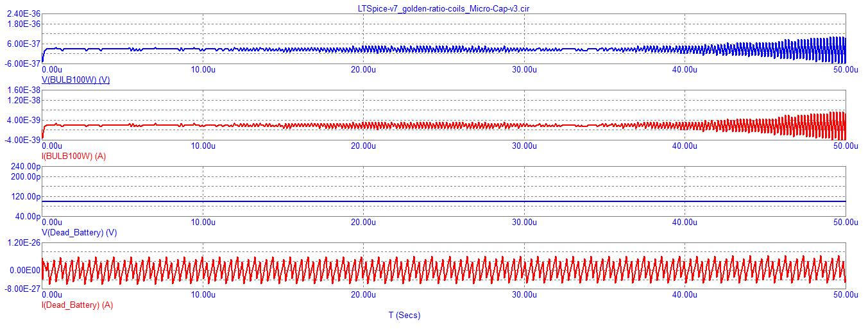Click the T (Secs) x-axis title
Viewport: 868px width, 329px height.
(404, 315)
